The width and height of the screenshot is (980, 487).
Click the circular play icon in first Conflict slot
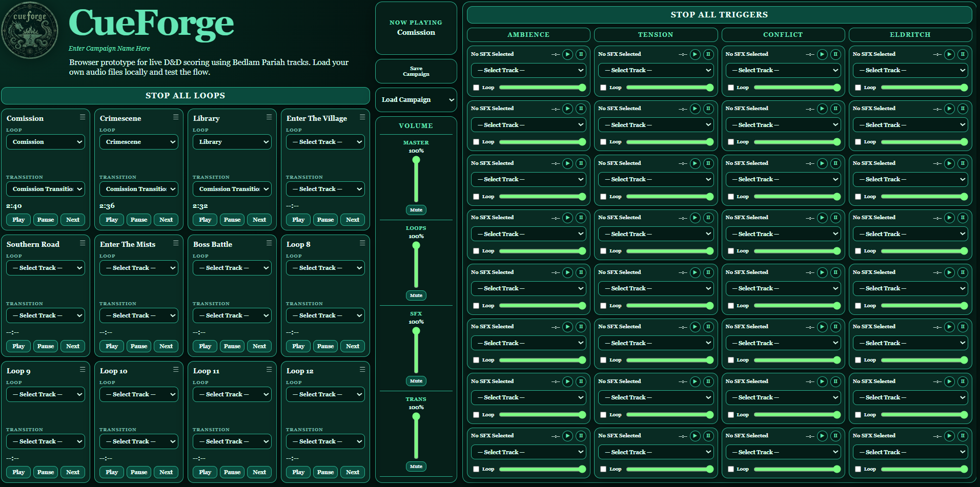[x=822, y=54]
